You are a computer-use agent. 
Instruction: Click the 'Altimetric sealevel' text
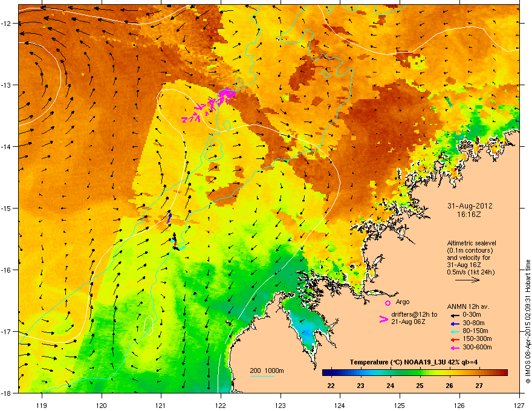pos(472,243)
